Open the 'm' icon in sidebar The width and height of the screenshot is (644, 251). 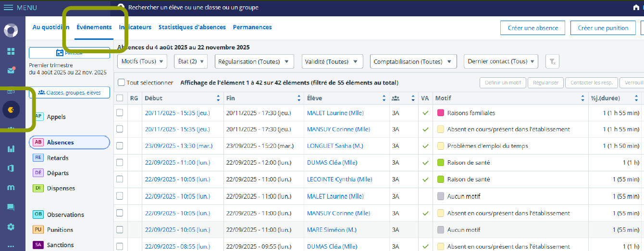11,188
